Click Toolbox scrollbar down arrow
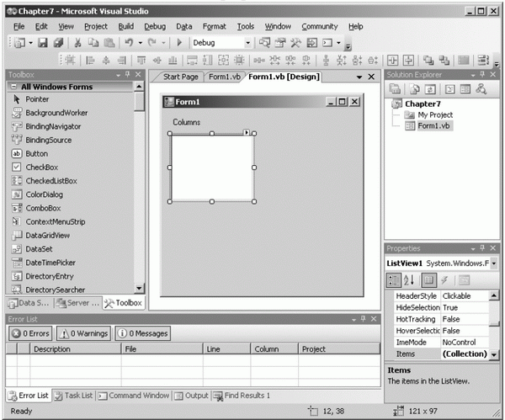Screen dimensions: 505x420 [139, 288]
